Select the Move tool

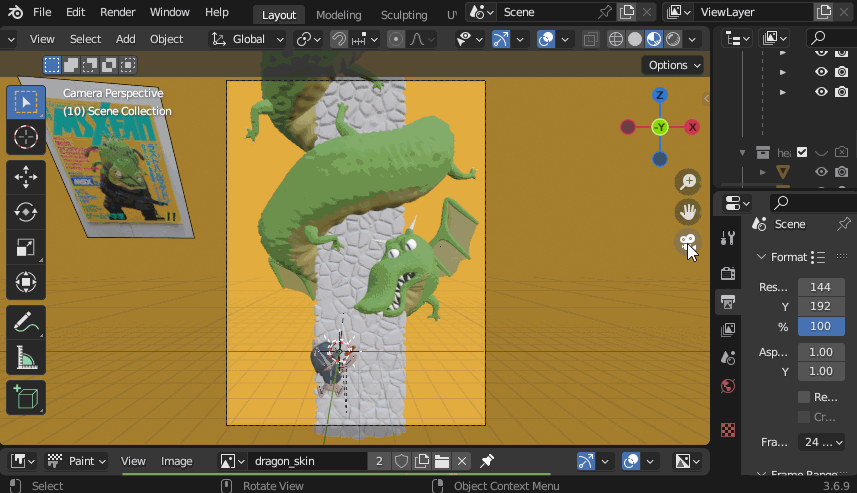click(26, 178)
